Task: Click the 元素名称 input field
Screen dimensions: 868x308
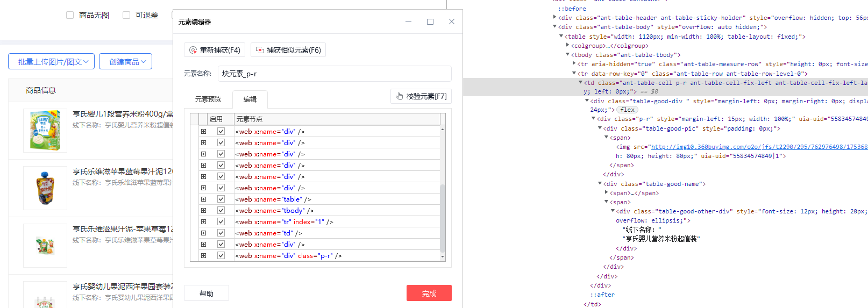Action: click(334, 74)
